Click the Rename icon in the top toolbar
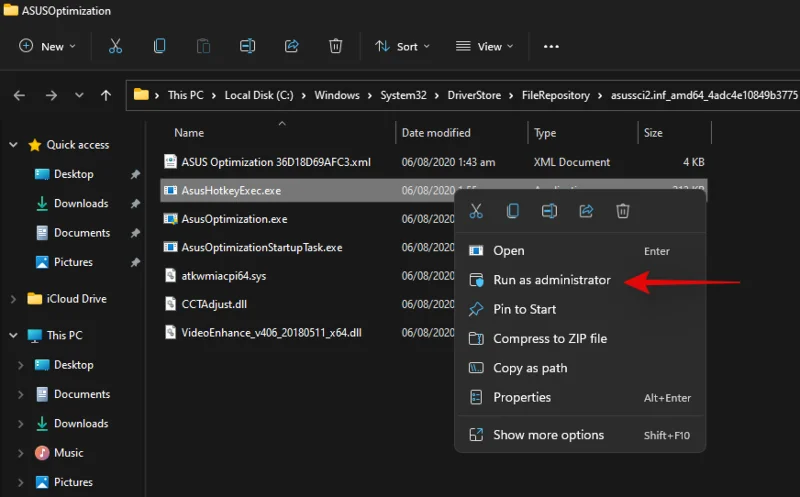This screenshot has height=497, width=800. (x=247, y=46)
